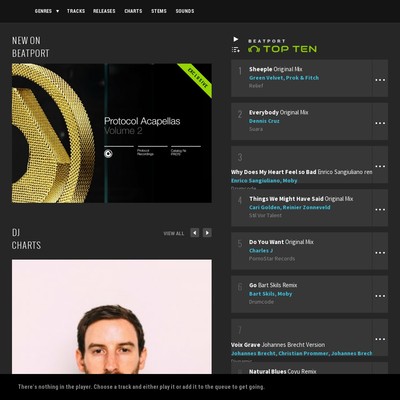The image size is (400, 400).
Task: Go to the Tracks page
Action: (76, 11)
